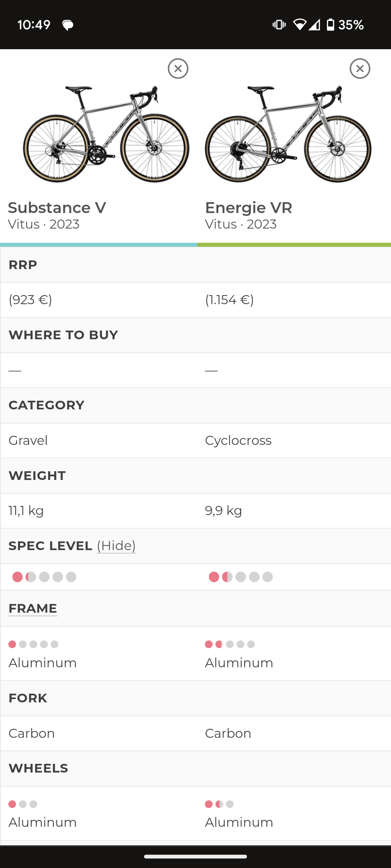Tap Energie VR frame rating dots

click(x=230, y=644)
